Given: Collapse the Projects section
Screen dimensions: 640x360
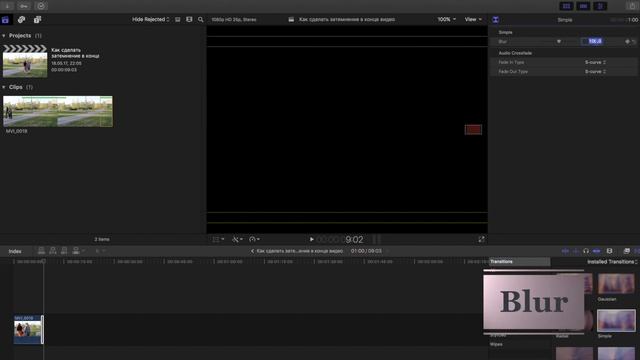Looking at the screenshot, I should [x=4, y=36].
